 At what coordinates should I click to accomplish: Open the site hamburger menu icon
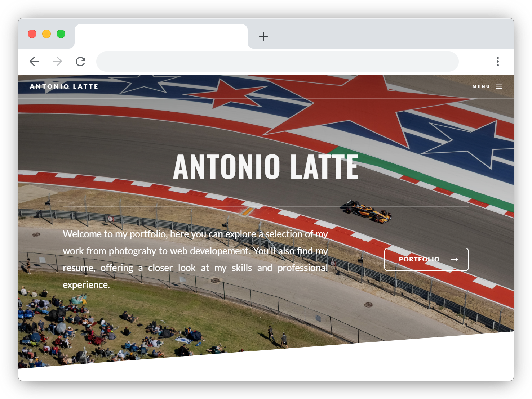click(x=498, y=86)
